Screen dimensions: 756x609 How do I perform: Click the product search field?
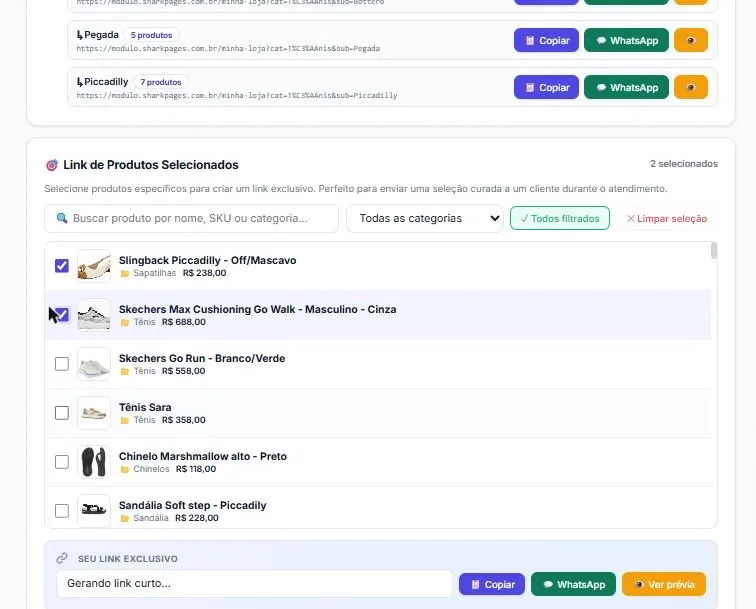click(x=191, y=218)
